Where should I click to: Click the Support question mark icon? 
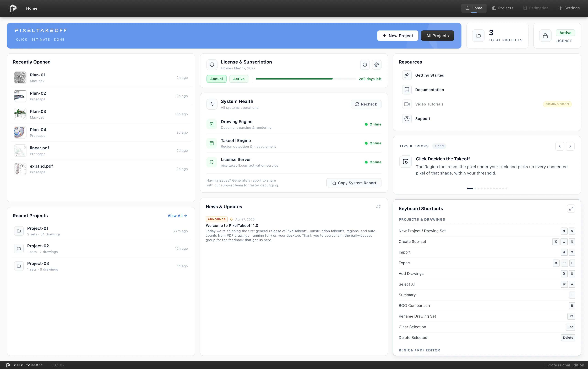pyautogui.click(x=407, y=119)
